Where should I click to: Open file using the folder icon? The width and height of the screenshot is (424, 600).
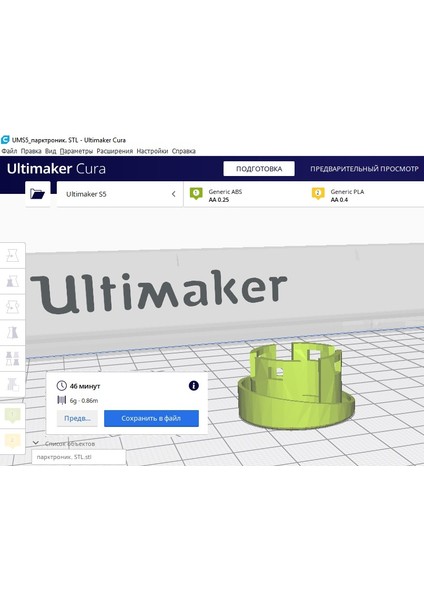click(38, 194)
